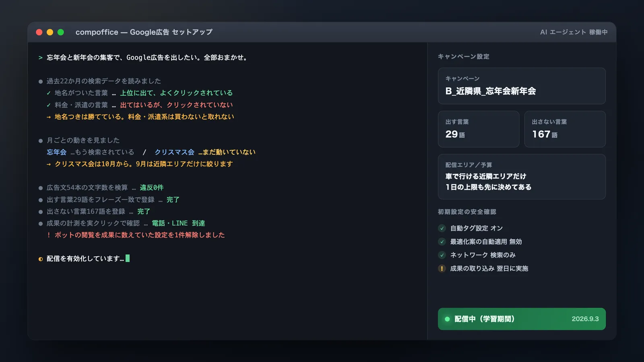The height and width of the screenshot is (362, 644).
Task: Click the red exclamation before ボットの閲覧
Action: pyautogui.click(x=49, y=235)
